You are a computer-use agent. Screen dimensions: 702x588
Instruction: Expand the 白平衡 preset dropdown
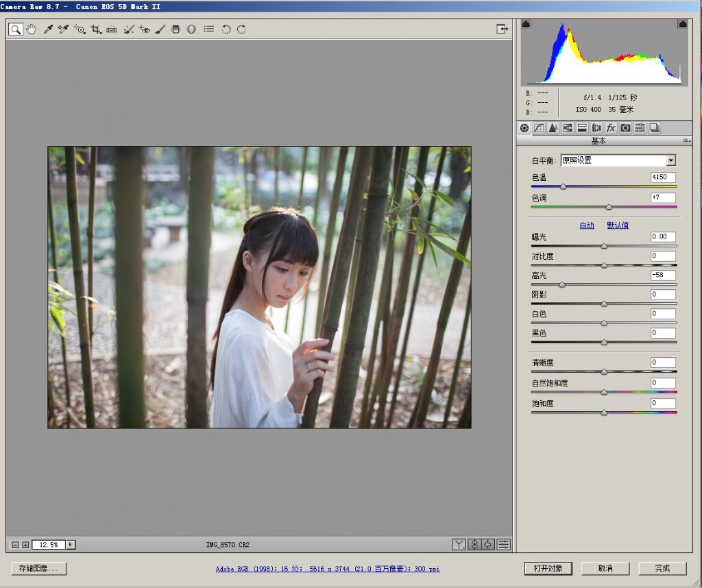pyautogui.click(x=671, y=160)
